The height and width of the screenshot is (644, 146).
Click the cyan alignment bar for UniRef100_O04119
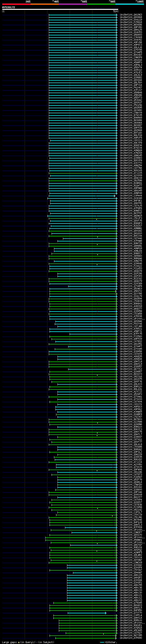pos(83,20)
